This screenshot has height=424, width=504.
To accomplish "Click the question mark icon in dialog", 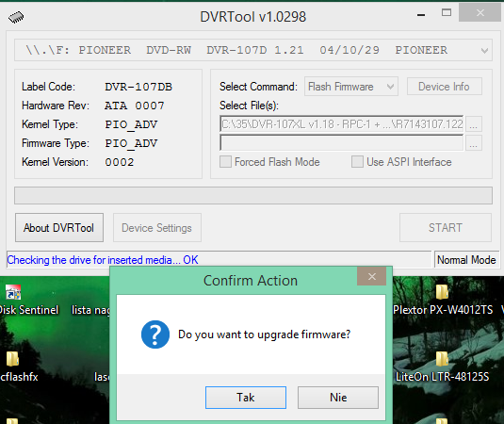I will point(155,334).
